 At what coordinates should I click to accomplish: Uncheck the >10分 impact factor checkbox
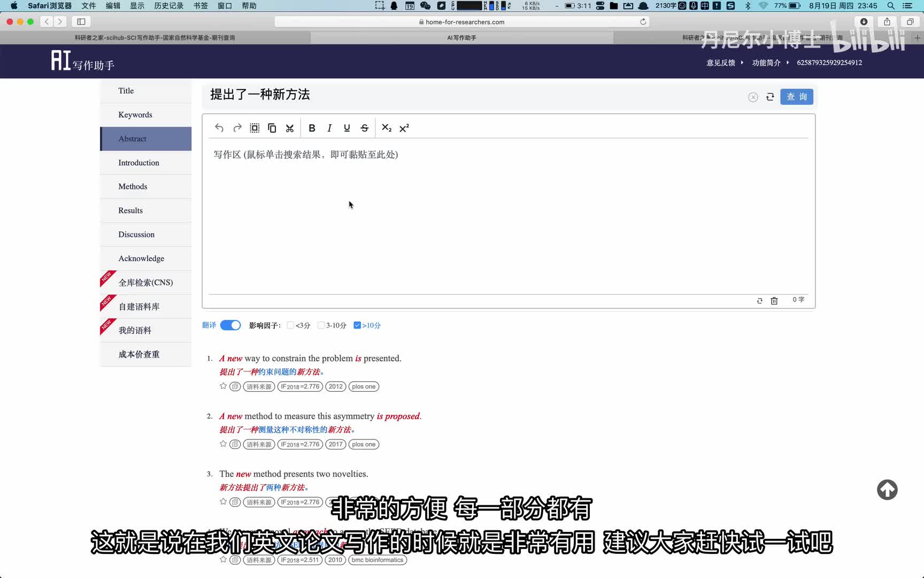[x=357, y=325]
